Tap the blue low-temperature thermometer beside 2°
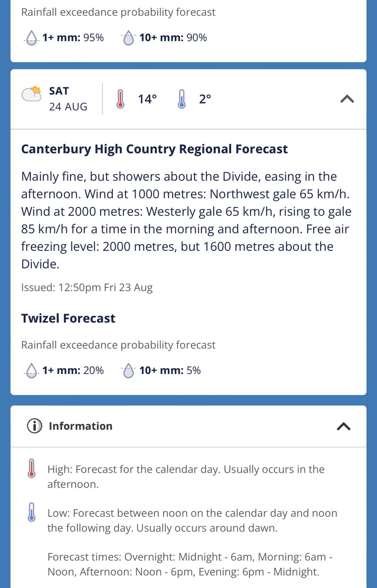This screenshot has height=588, width=377. coord(182,99)
